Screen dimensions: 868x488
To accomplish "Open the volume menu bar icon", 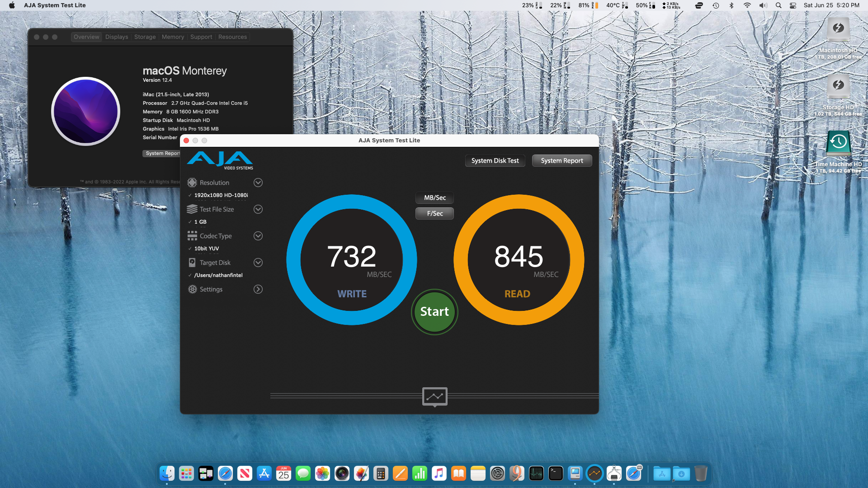I will click(x=763, y=5).
